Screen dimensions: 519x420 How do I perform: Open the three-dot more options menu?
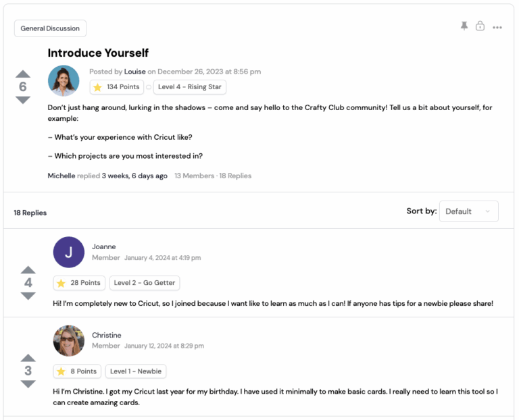tap(497, 28)
